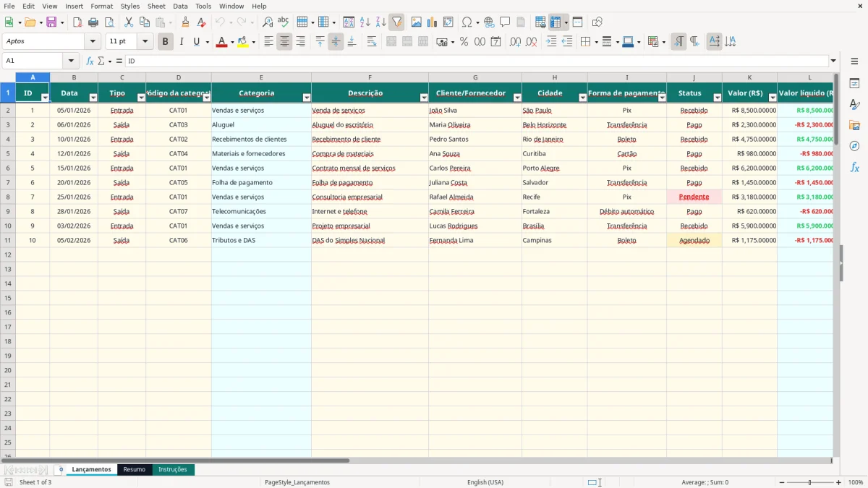Insert a chart using the chart icon
Image resolution: width=868 pixels, height=488 pixels.
click(x=432, y=22)
